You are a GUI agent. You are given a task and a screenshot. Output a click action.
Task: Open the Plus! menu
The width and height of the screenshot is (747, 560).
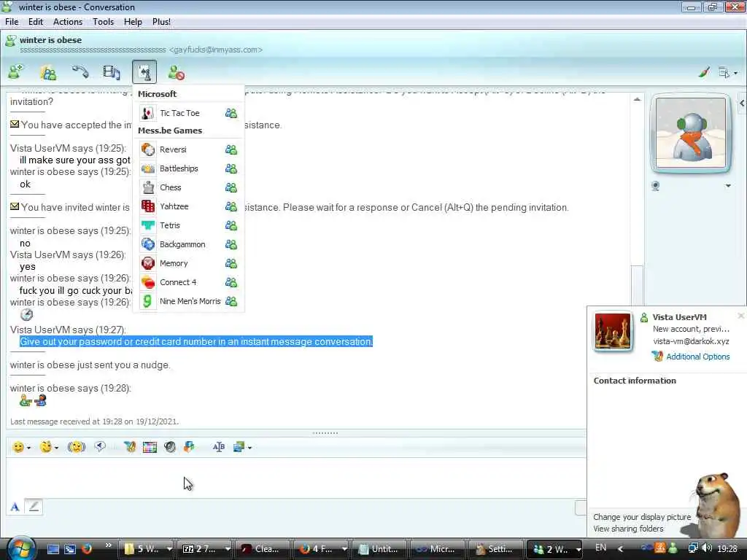point(161,22)
